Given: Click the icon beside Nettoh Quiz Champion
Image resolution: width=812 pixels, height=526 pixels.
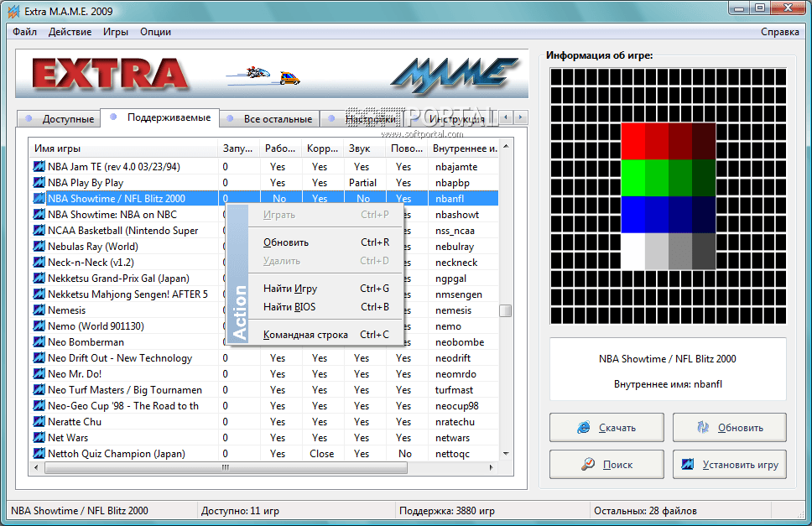Looking at the screenshot, I should [x=39, y=454].
